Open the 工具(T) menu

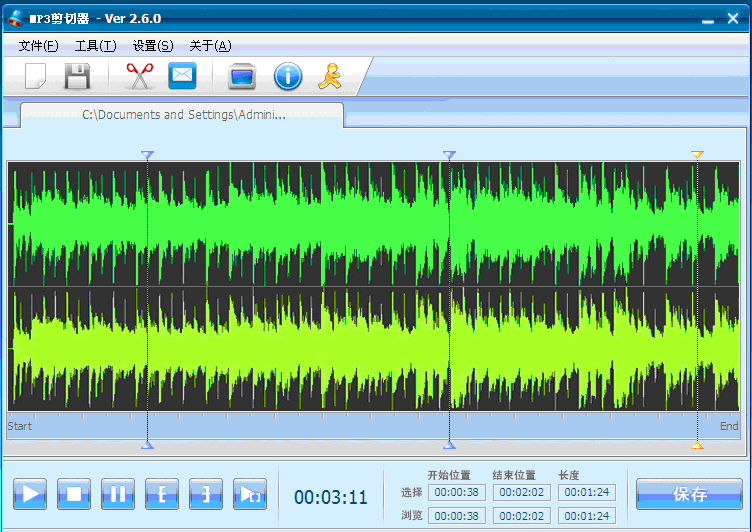pyautogui.click(x=95, y=46)
